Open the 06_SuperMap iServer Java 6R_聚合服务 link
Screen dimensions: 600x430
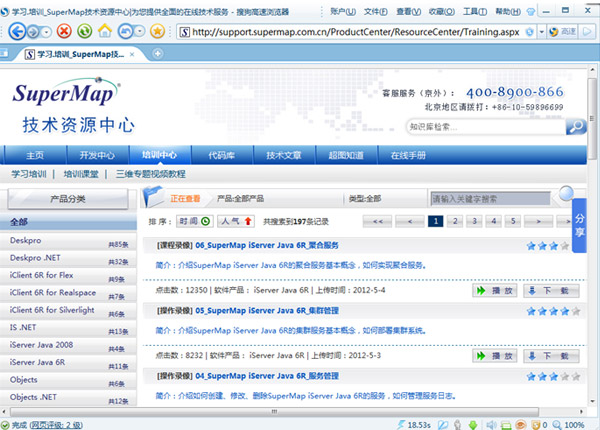tap(267, 245)
